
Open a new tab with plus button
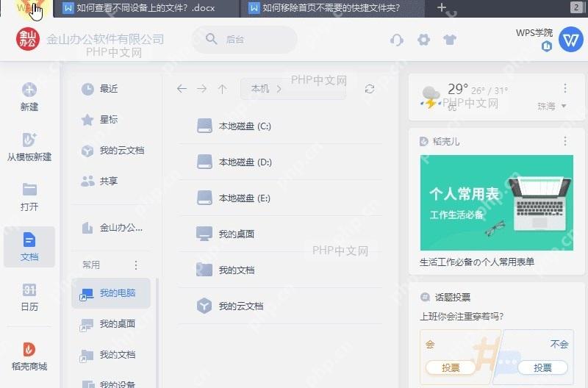click(x=442, y=7)
